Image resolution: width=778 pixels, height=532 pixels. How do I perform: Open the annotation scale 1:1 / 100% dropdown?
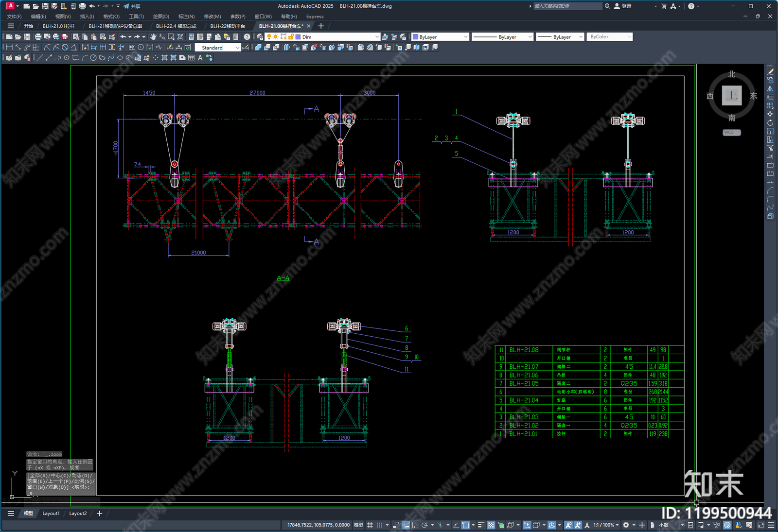tap(606, 525)
